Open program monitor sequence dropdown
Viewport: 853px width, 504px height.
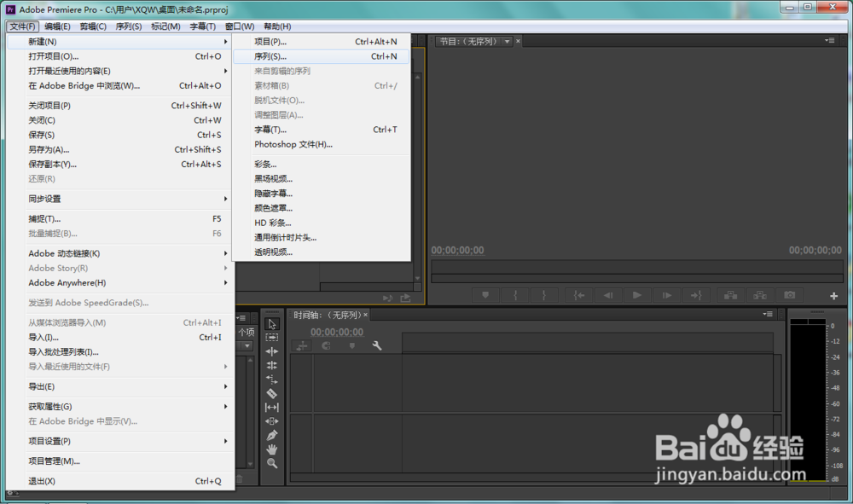[x=507, y=41]
